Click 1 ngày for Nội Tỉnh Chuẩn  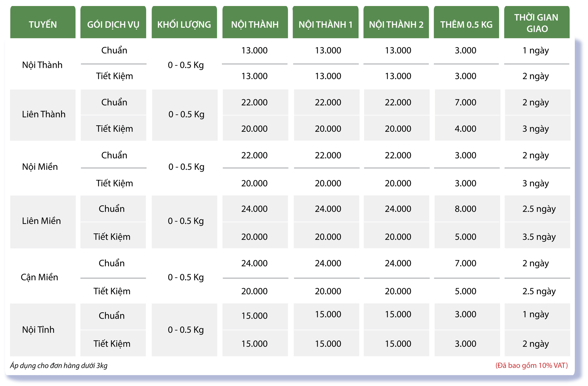(x=536, y=315)
